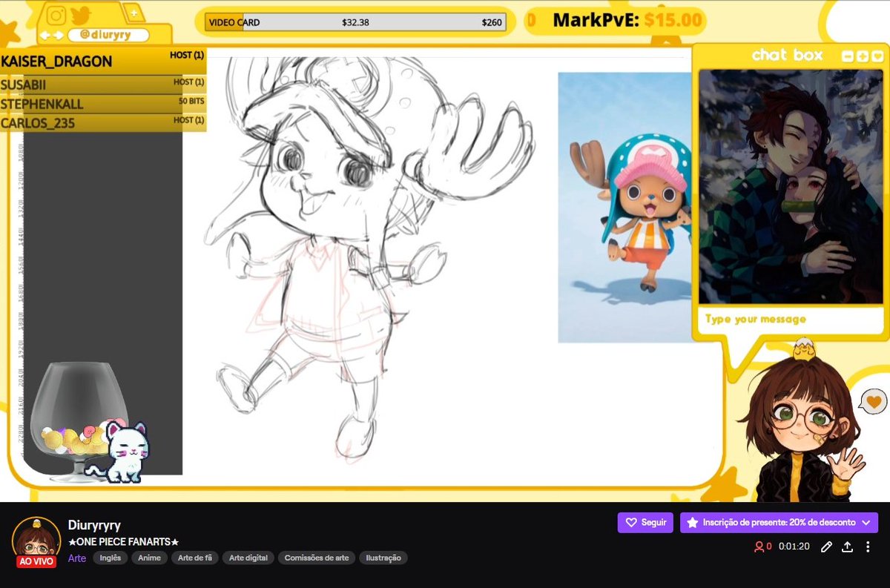Viewport: 890px width, 588px height.
Task: Click the left-right arrows beside @diuryry
Action: point(52,35)
